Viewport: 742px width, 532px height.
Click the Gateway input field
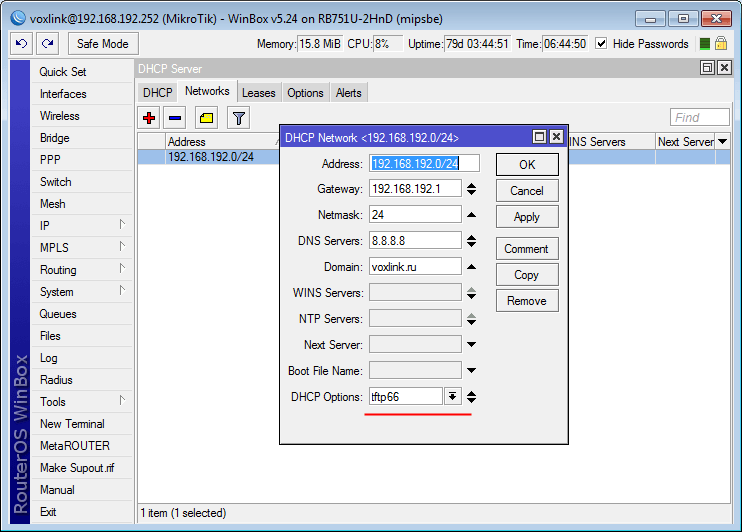pos(415,189)
